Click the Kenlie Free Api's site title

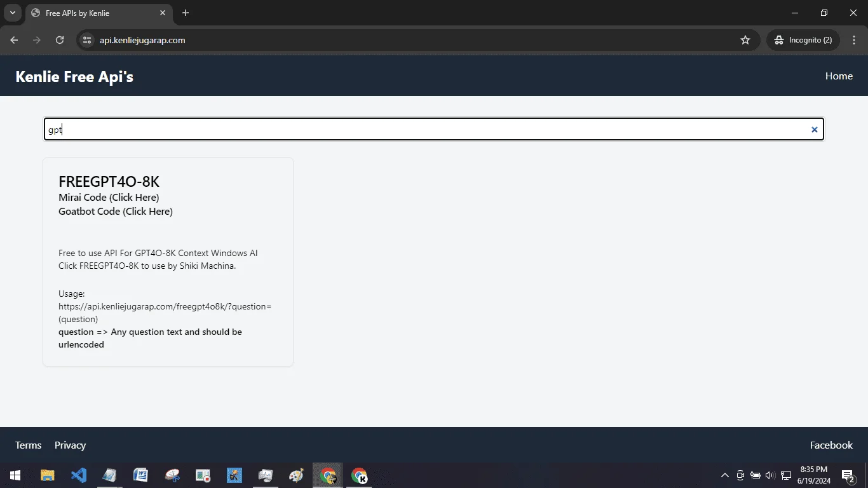click(74, 77)
